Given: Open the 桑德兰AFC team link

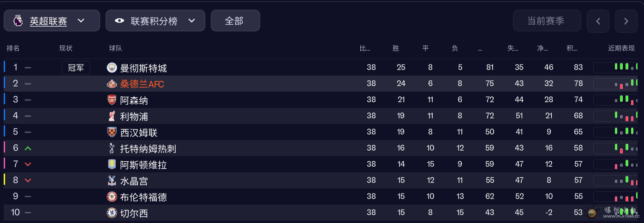Looking at the screenshot, I should 142,84.
